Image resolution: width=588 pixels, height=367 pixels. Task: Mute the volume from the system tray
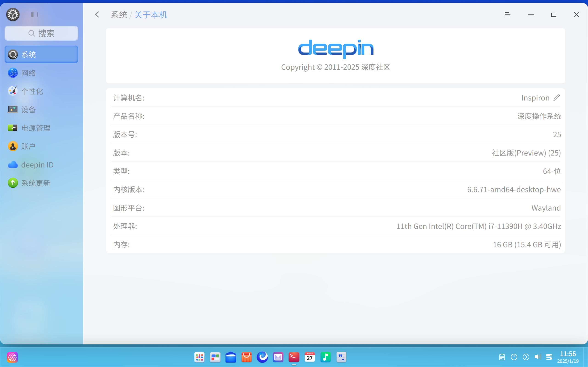click(x=538, y=357)
